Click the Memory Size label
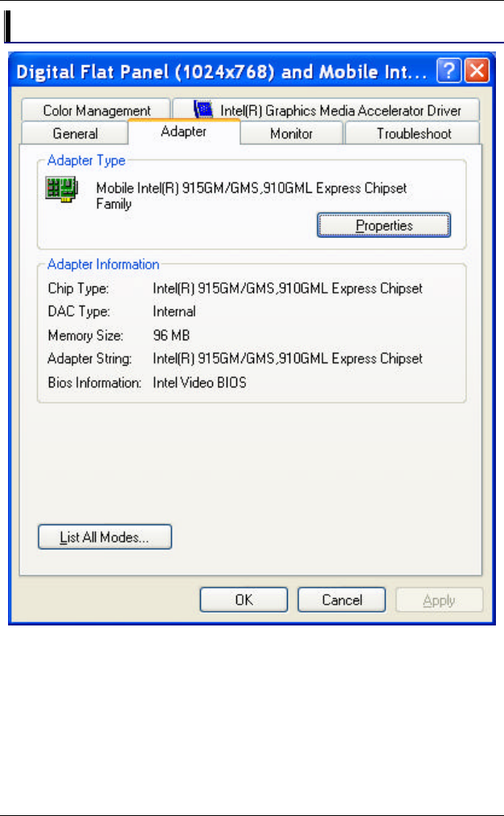The width and height of the screenshot is (504, 816). click(85, 335)
